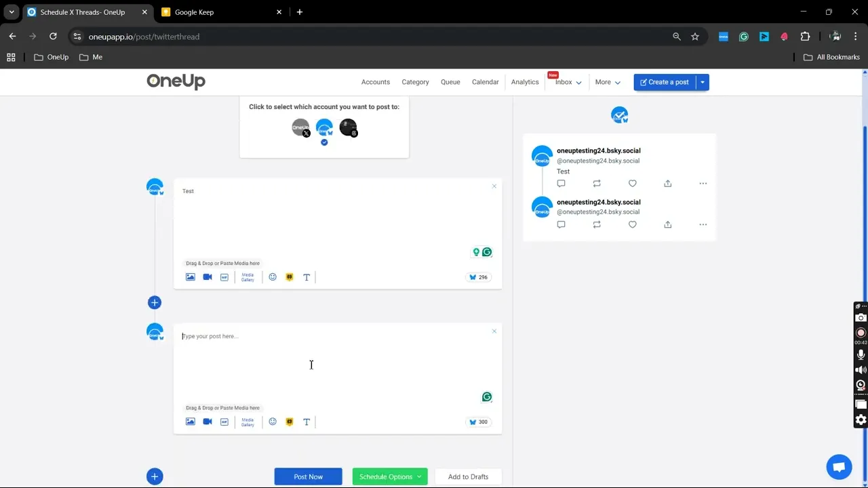Click the Grammarly icon in the second post
The width and height of the screenshot is (868, 488).
(487, 397)
